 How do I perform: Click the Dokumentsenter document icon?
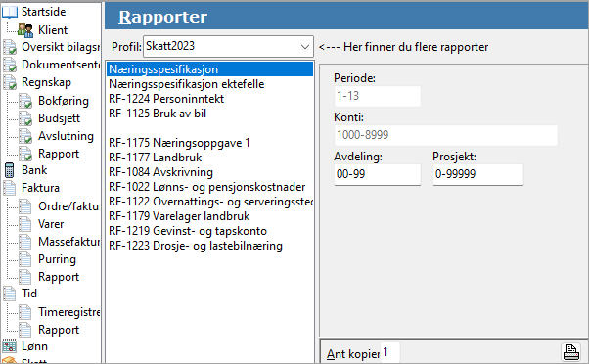tap(10, 65)
